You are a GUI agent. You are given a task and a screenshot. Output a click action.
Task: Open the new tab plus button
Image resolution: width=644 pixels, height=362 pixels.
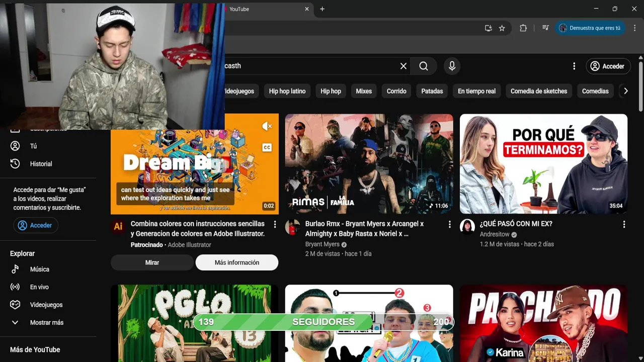click(322, 9)
